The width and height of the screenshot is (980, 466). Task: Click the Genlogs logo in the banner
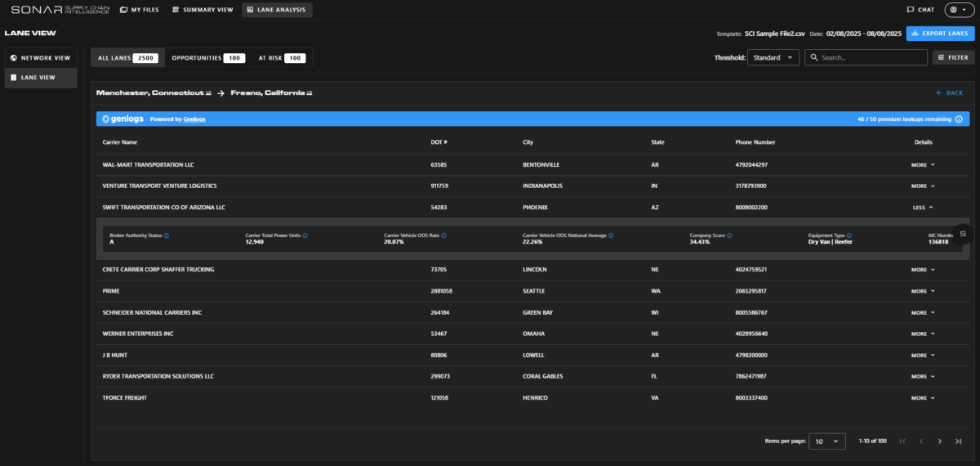122,119
